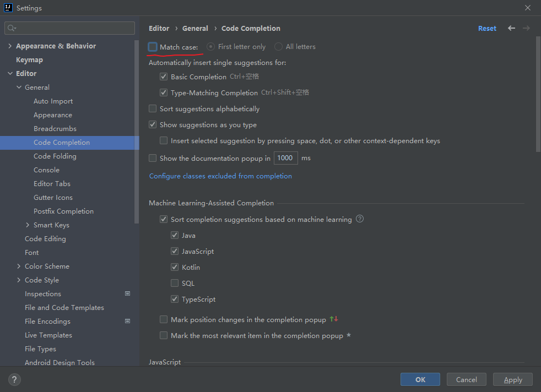Click the File Encodings project-level settings icon
Viewport: 541px width, 392px height.
tap(128, 321)
